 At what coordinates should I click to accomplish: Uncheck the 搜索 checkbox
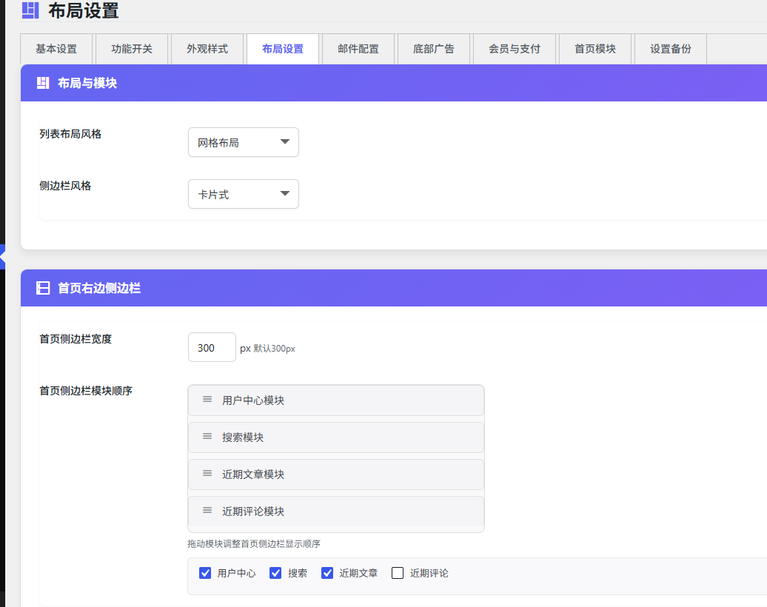coord(275,573)
